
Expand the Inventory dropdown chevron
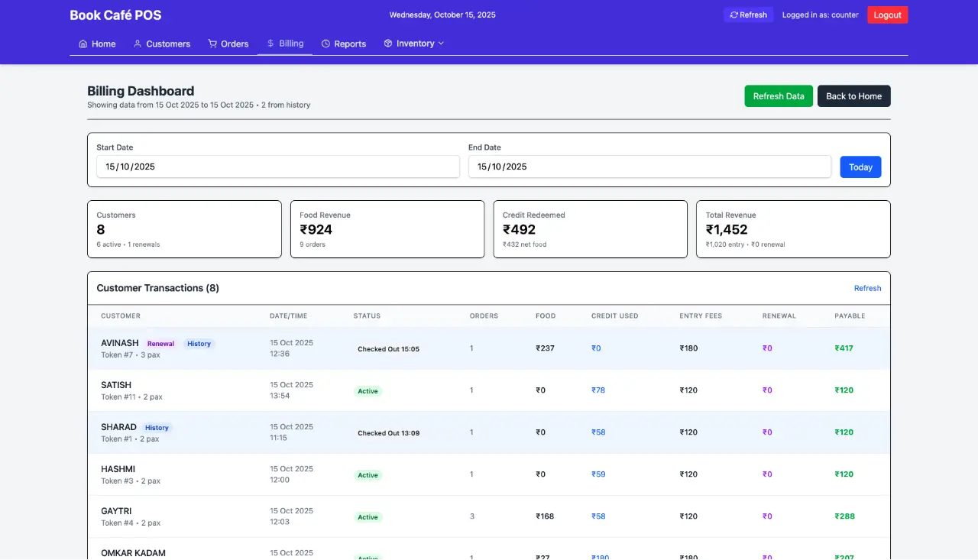[441, 44]
